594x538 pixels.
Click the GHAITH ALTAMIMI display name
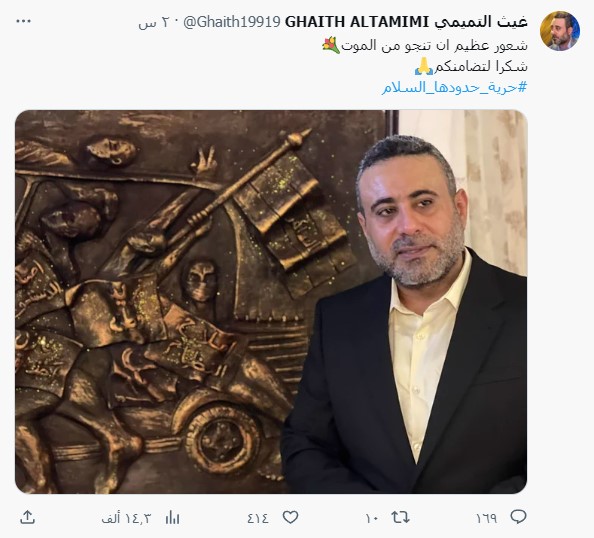coord(356,22)
